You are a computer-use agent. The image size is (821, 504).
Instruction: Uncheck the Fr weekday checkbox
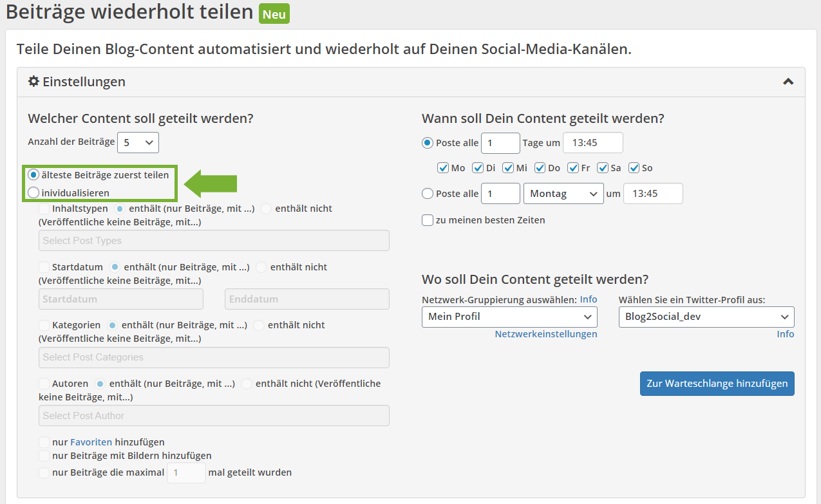(x=573, y=168)
